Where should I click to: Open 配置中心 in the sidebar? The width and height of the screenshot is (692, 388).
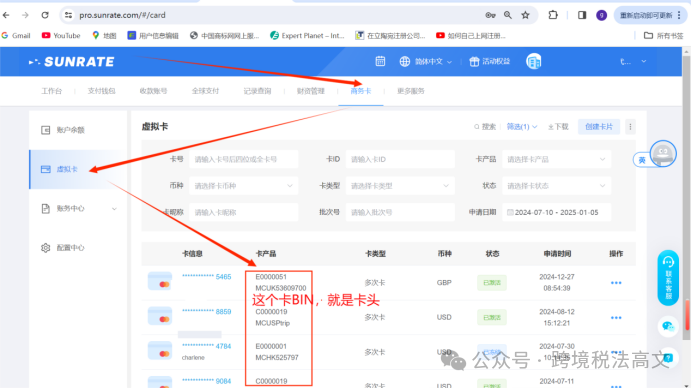pyautogui.click(x=78, y=248)
